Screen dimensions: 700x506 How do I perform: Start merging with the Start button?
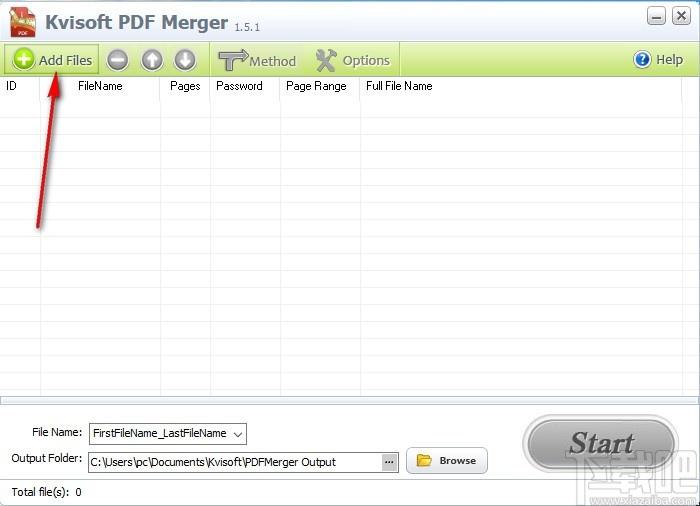pyautogui.click(x=600, y=443)
